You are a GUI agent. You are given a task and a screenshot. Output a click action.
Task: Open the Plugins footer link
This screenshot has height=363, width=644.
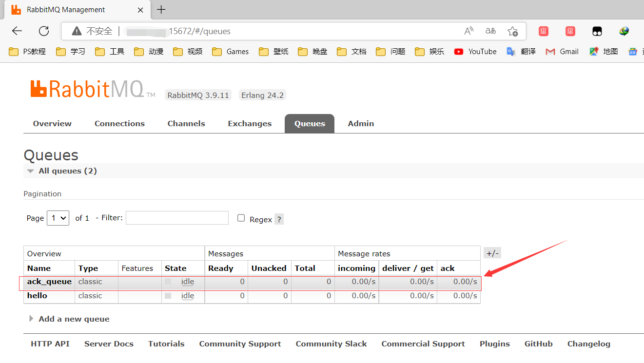point(495,344)
